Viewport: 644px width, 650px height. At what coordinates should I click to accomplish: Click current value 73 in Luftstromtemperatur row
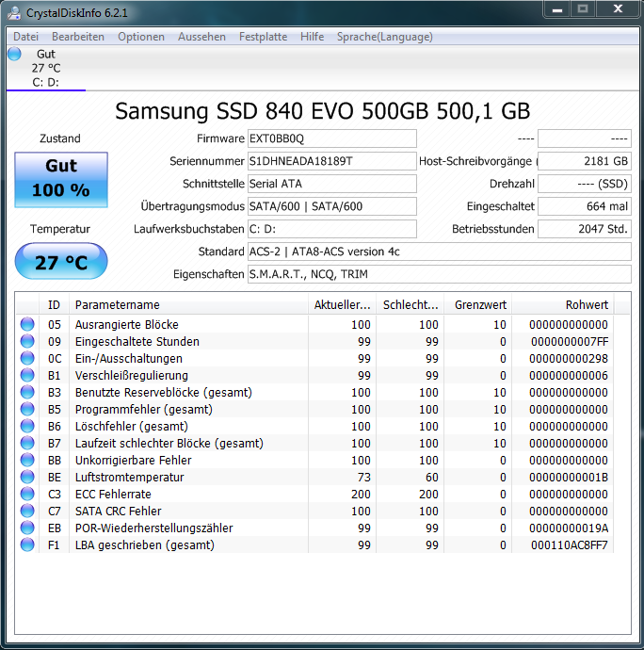363,478
